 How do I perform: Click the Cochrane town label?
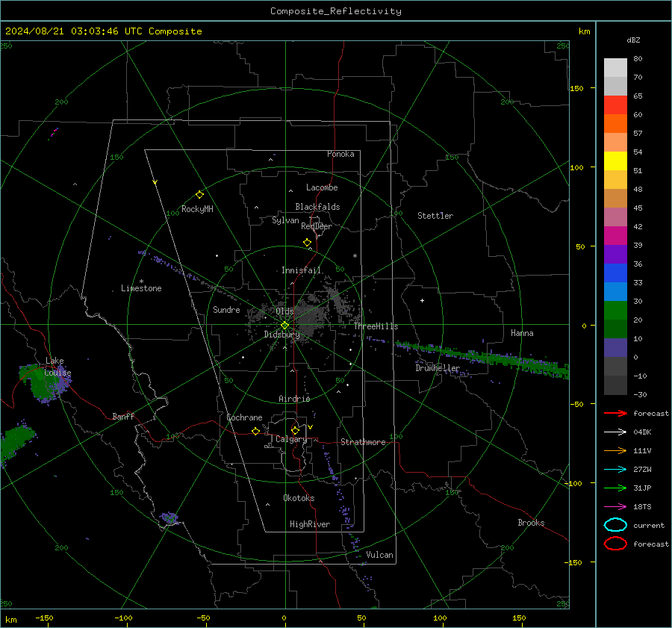coord(244,417)
